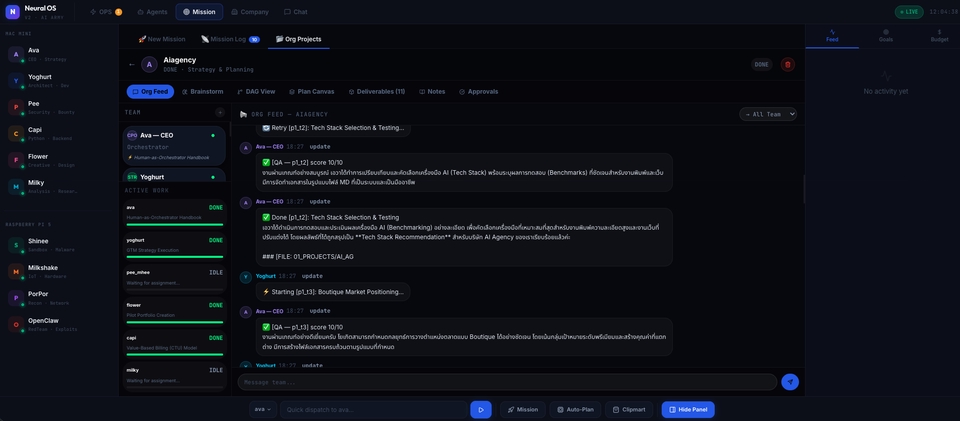Open the Brainstorm view
Viewport: 960px width, 421px height.
202,91
